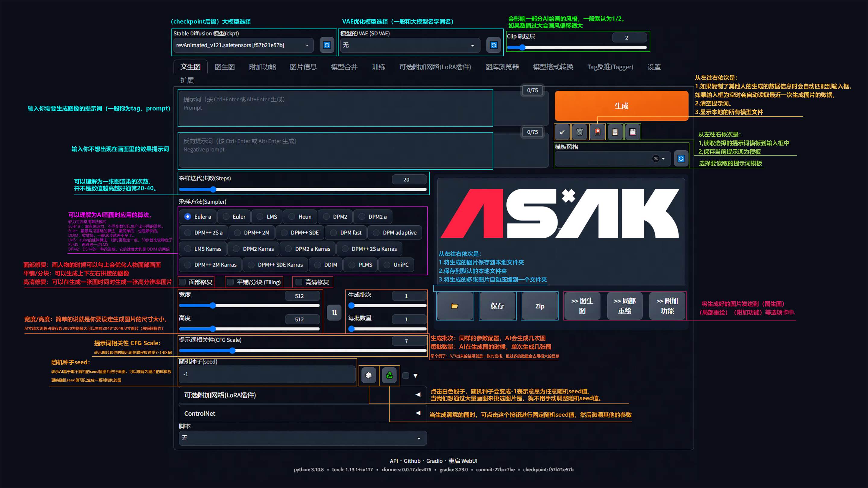
Task: Send image to >> 局部重绘
Action: (x=625, y=306)
